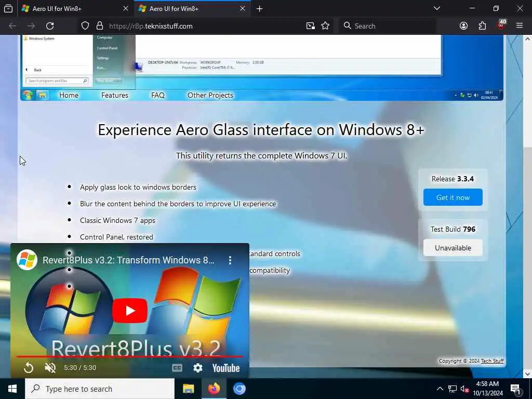The width and height of the screenshot is (532, 399).
Task: Click the blue Get it now button
Action: click(453, 197)
